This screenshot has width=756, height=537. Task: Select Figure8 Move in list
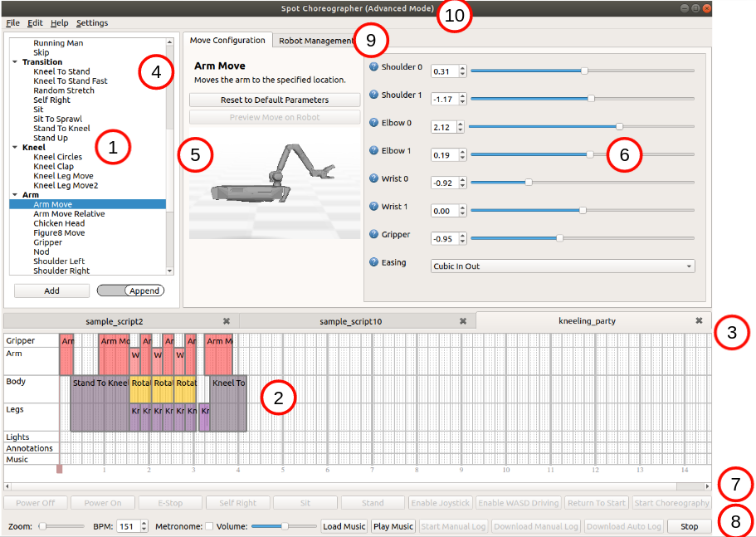(59, 233)
